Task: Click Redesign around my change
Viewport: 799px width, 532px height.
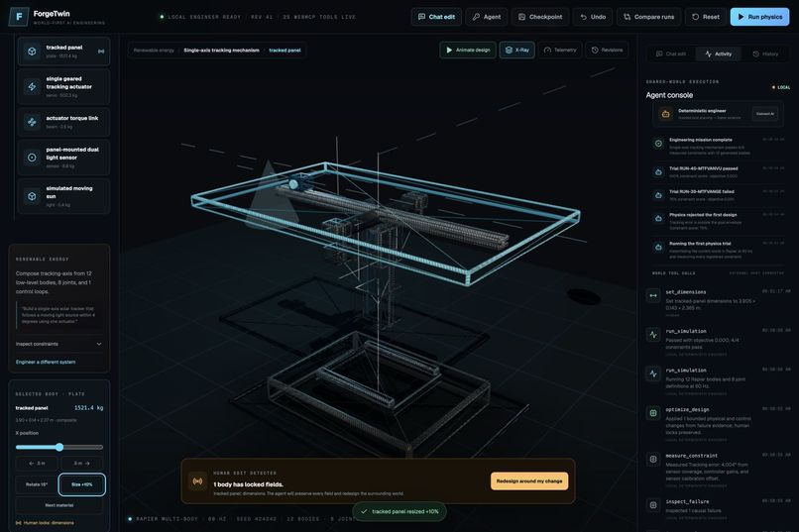Action: [x=529, y=481]
